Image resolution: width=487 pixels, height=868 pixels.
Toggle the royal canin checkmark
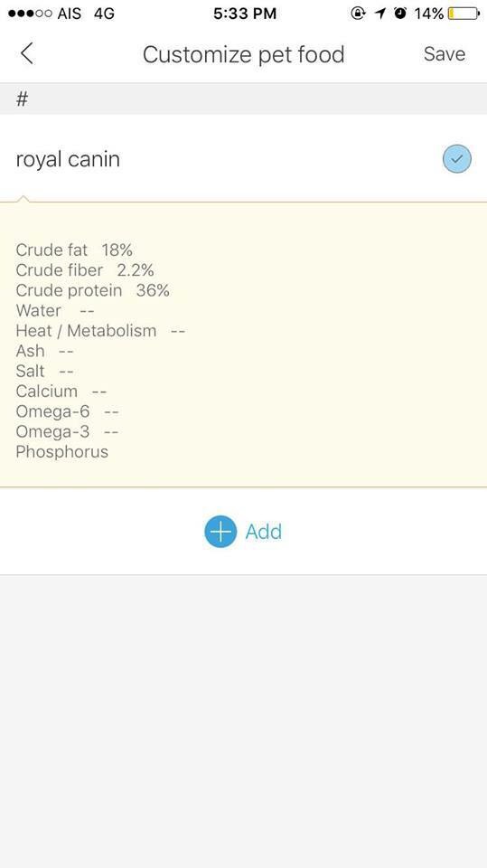[456, 159]
